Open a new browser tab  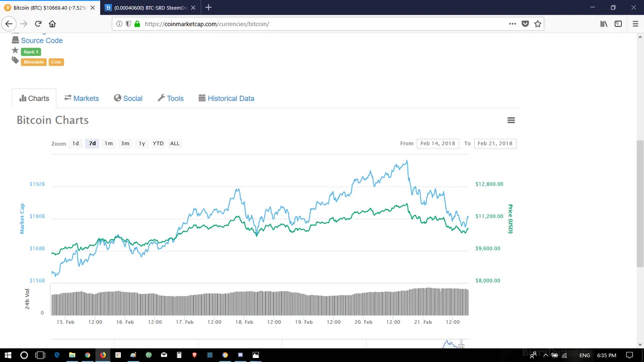tap(208, 8)
